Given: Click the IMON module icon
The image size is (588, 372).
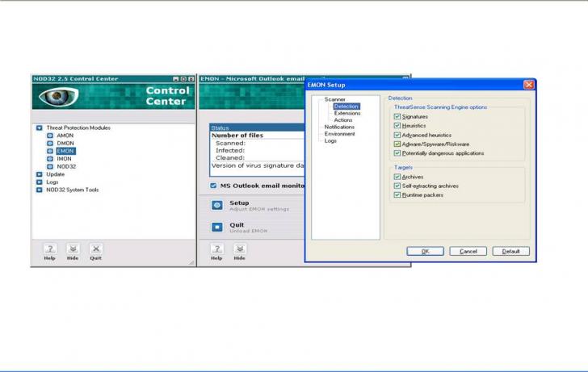Looking at the screenshot, I should 50,159.
